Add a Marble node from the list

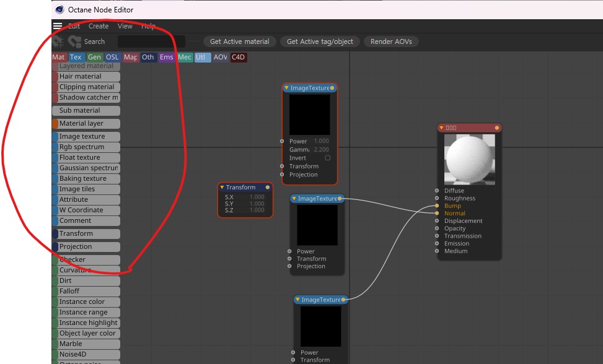pos(86,344)
